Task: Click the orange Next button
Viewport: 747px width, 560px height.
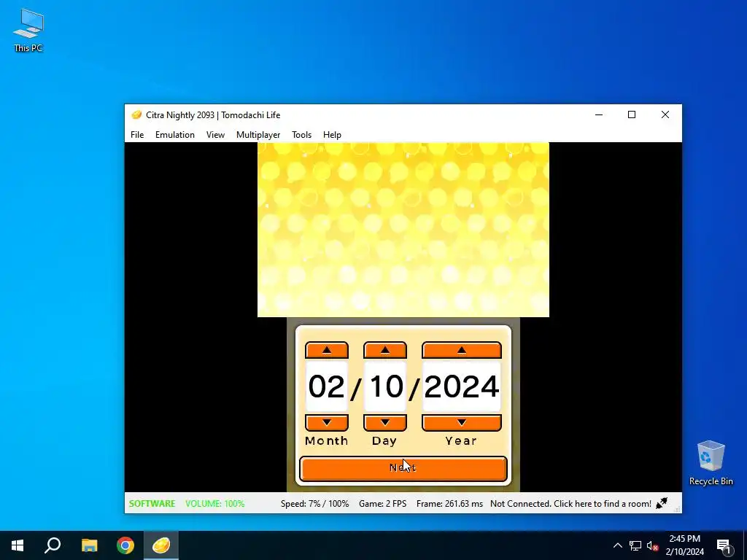Action: tap(403, 469)
